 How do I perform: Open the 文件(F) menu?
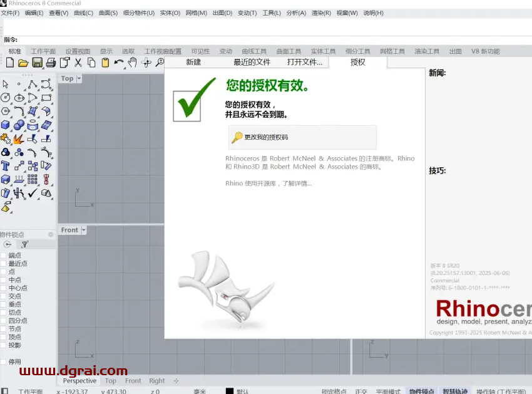pyautogui.click(x=10, y=13)
